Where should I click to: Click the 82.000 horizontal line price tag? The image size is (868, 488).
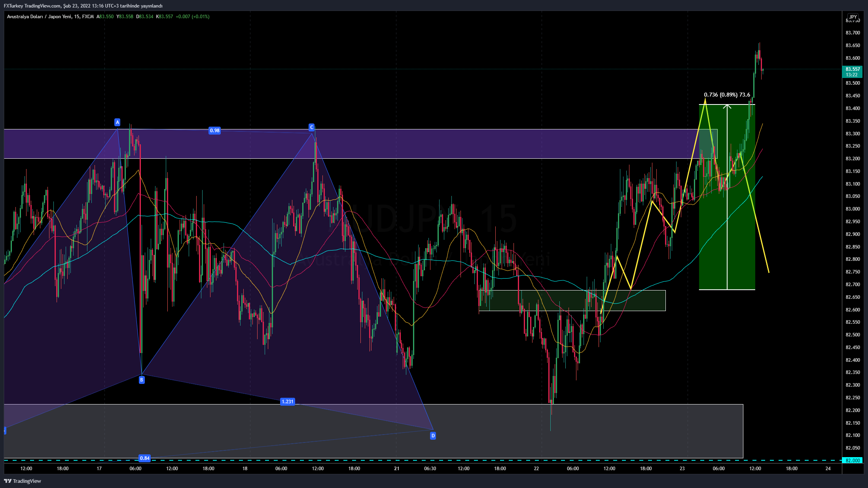point(853,460)
